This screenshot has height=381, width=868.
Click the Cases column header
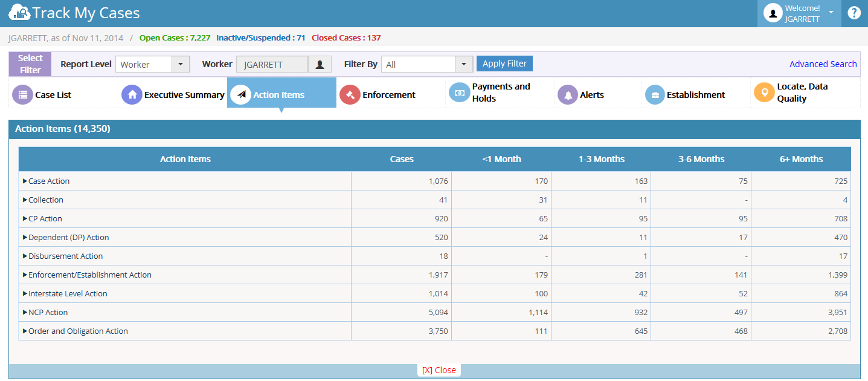[x=402, y=159]
